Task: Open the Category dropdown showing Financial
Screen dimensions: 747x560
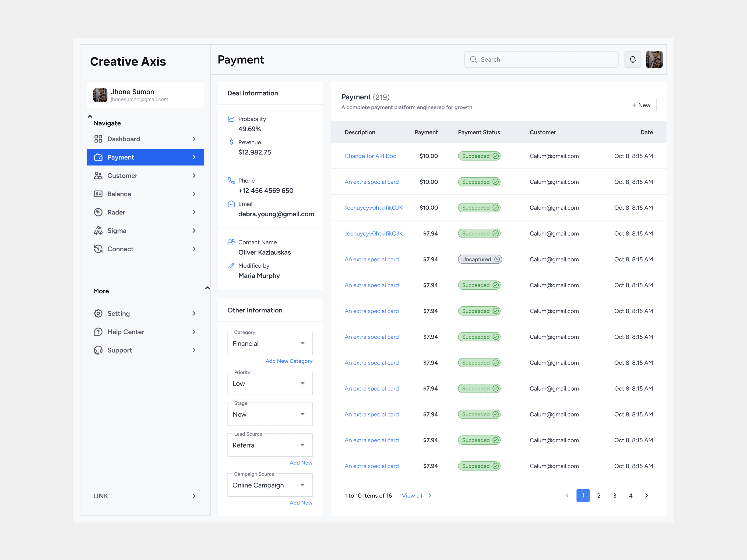Action: pyautogui.click(x=269, y=343)
